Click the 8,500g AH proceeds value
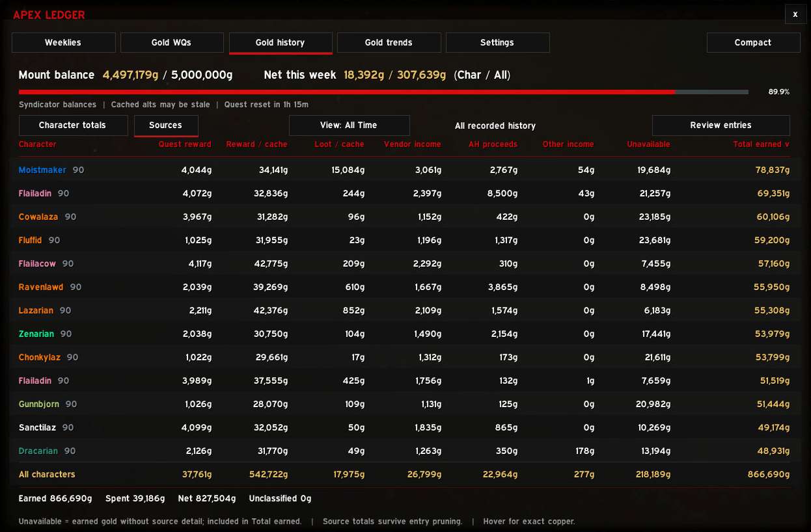Screen dimensions: 811x532 pyautogui.click(x=502, y=193)
